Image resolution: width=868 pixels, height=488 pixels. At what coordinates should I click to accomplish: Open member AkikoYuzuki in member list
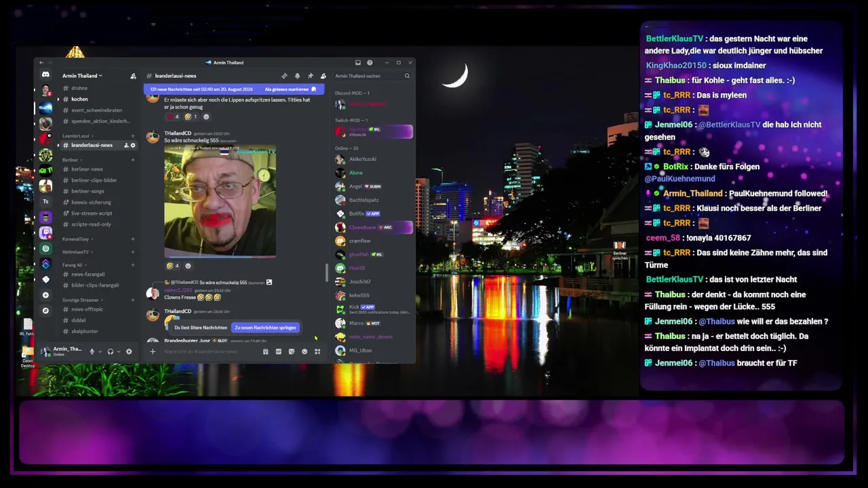coord(362,159)
